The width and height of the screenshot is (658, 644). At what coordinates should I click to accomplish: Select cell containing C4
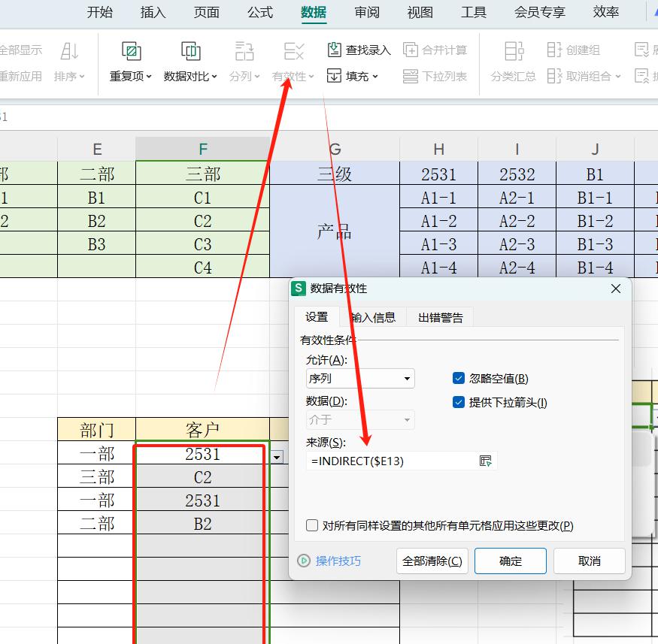[x=203, y=267]
